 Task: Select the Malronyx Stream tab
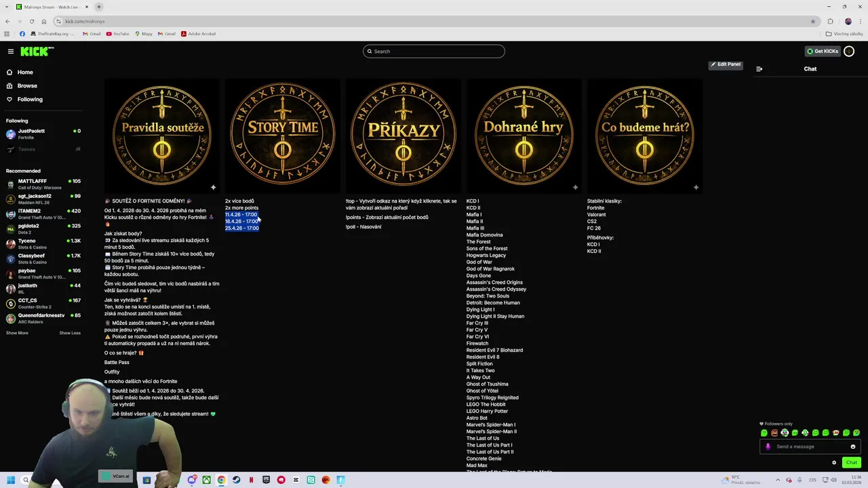pos(51,7)
